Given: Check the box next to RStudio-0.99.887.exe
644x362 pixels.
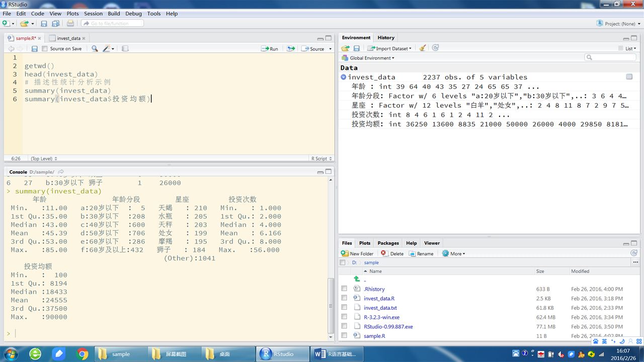Looking at the screenshot, I should [344, 326].
